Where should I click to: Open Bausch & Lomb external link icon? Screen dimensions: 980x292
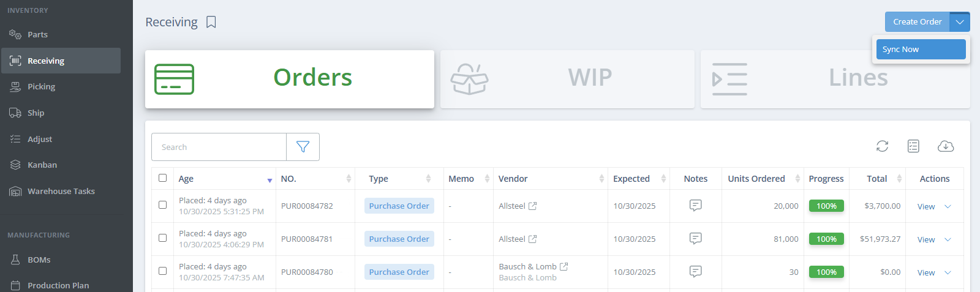click(563, 266)
